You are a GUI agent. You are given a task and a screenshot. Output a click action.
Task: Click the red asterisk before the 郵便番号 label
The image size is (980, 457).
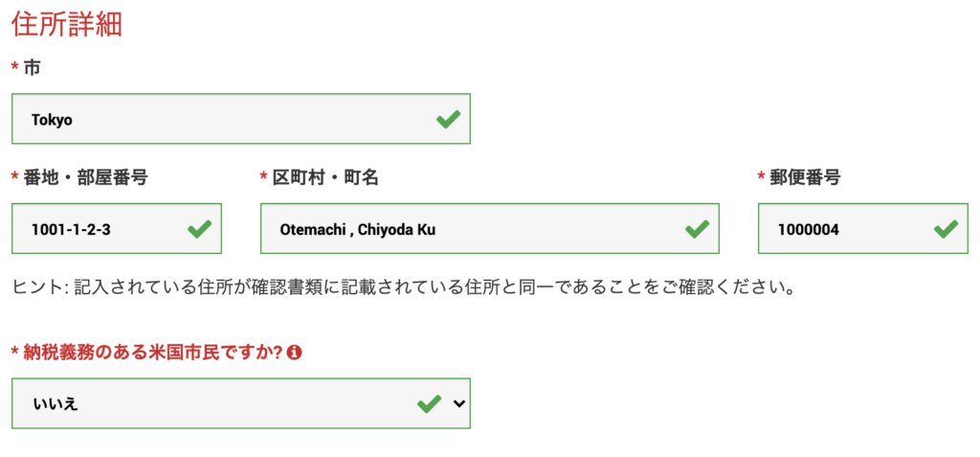click(x=762, y=177)
